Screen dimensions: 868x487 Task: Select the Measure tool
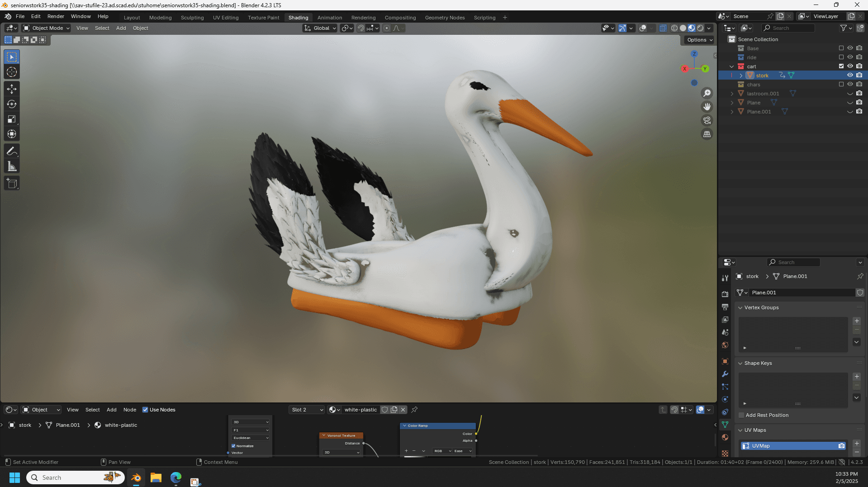[12, 167]
